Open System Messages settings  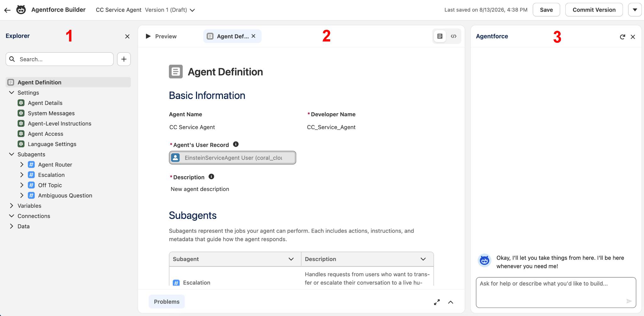pyautogui.click(x=51, y=113)
